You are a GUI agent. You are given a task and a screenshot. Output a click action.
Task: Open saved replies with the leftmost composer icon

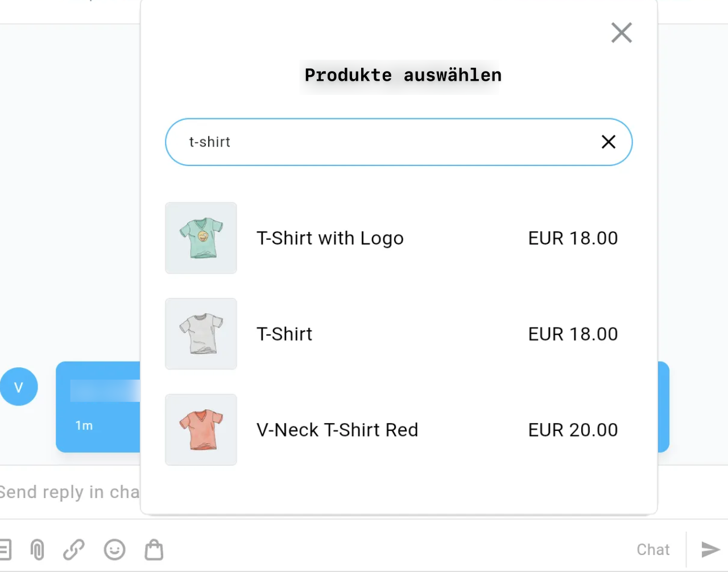6,549
